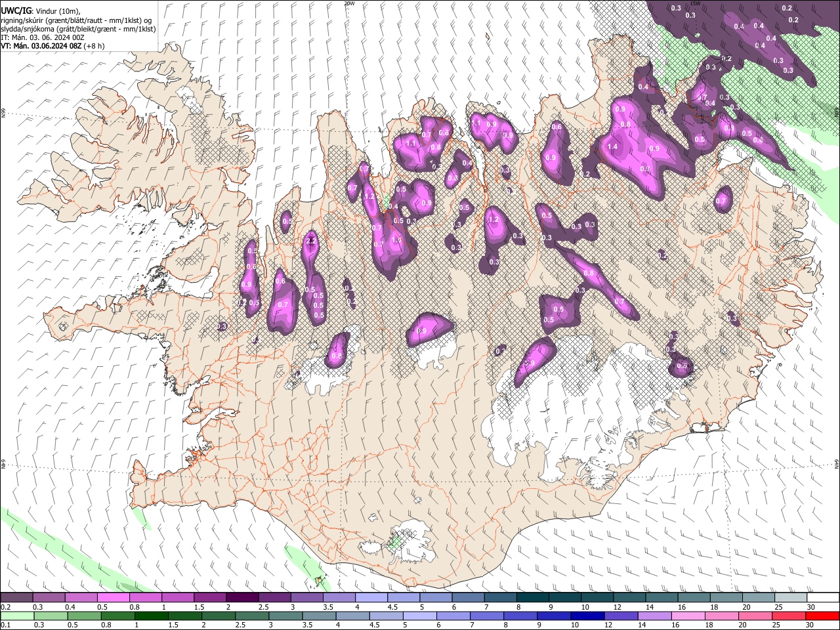The height and width of the screenshot is (630, 840).
Task: Pick the lower legend swatch between 7 and 8
Action: (x=486, y=616)
